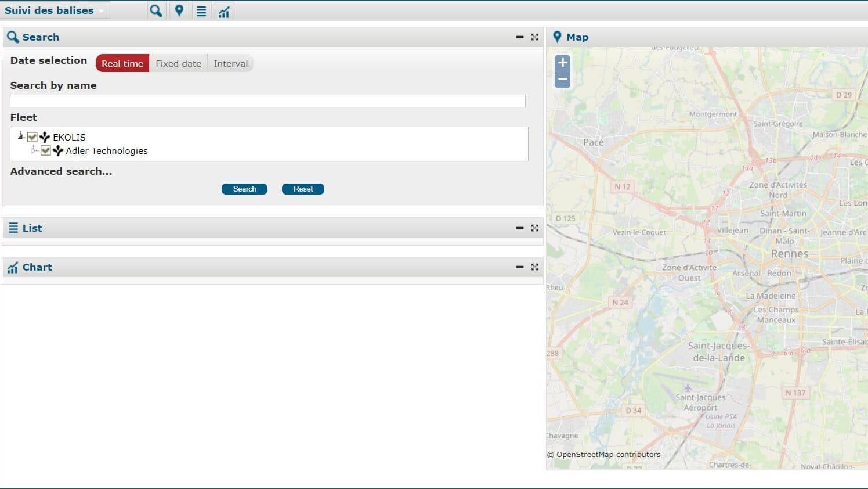This screenshot has height=489, width=868.
Task: Minimize the Search panel
Action: coord(519,37)
